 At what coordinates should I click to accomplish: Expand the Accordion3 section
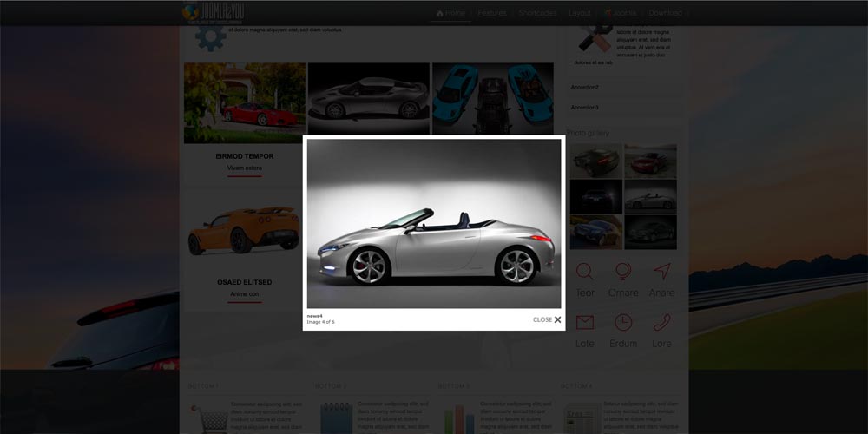click(x=585, y=107)
